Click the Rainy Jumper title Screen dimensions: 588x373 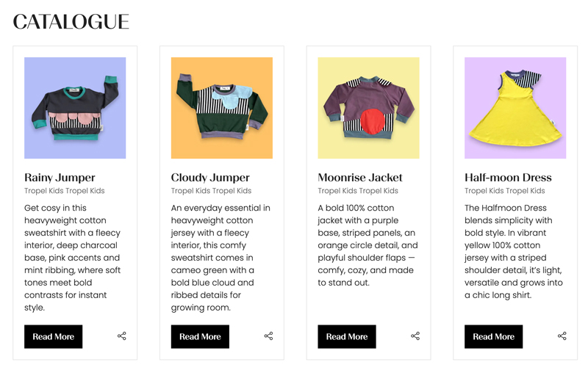click(60, 178)
